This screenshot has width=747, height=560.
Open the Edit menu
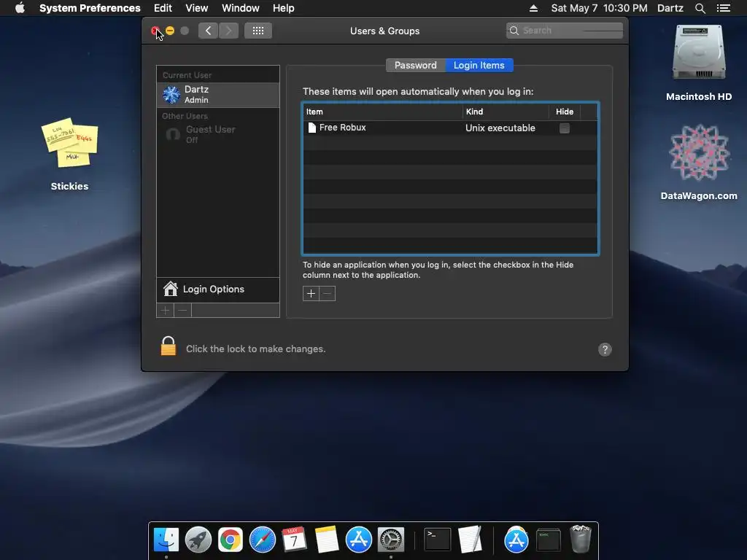point(163,8)
